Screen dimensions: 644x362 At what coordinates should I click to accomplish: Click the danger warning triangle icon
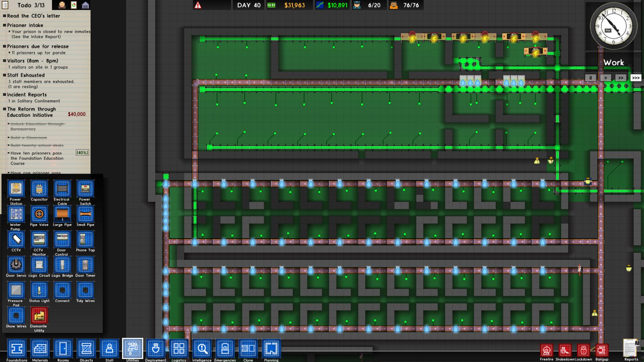[198, 5]
